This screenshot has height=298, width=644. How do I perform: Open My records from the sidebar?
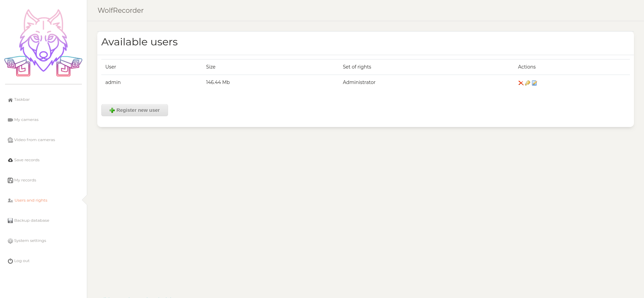25,180
